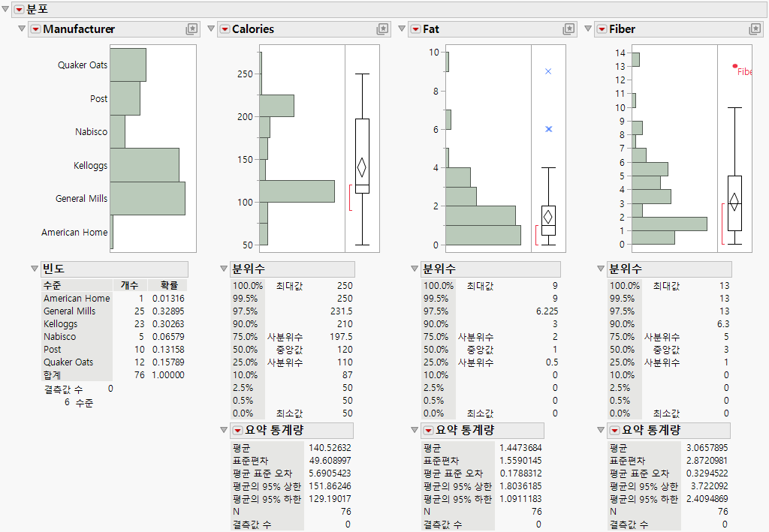Collapse the Fat section

[402, 29]
